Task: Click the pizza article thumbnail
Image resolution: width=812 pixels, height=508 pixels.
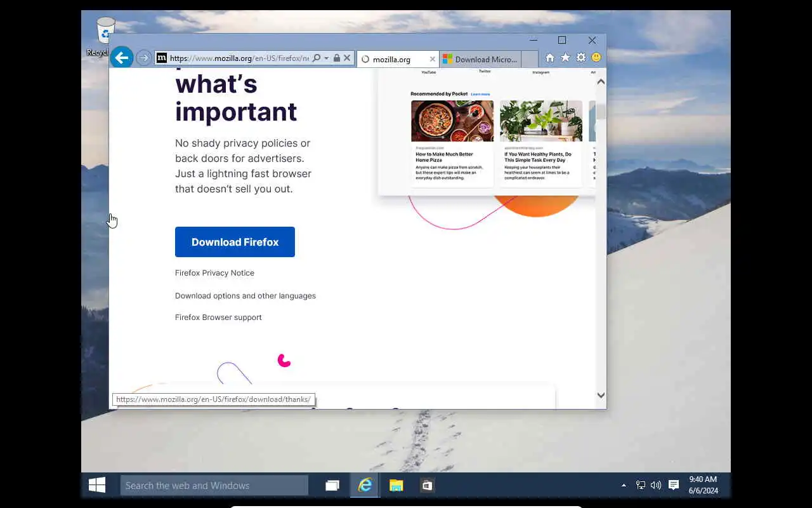Action: tap(452, 121)
